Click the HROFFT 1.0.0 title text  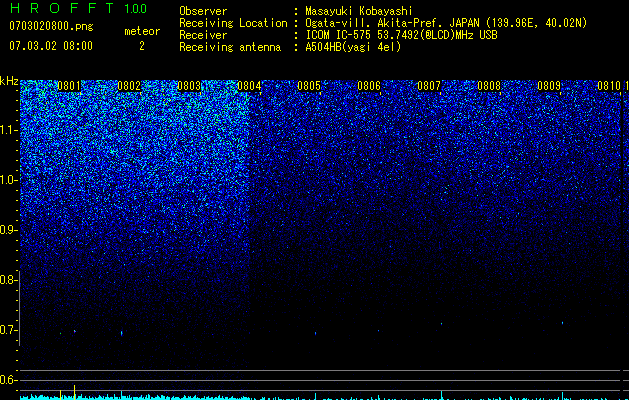(x=78, y=8)
